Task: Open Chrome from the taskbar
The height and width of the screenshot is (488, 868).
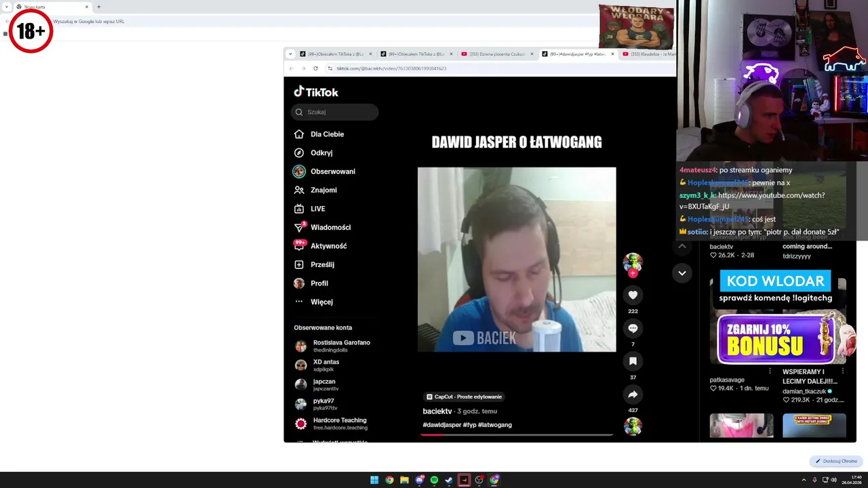Action: [389, 480]
